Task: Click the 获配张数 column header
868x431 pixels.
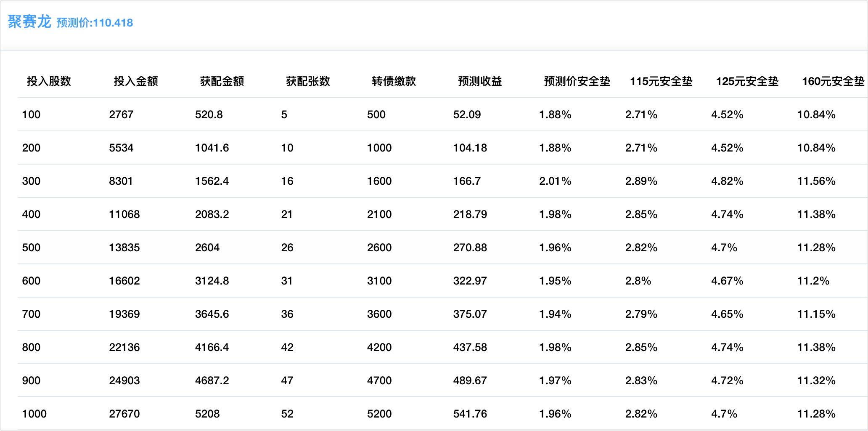Action: [x=308, y=81]
